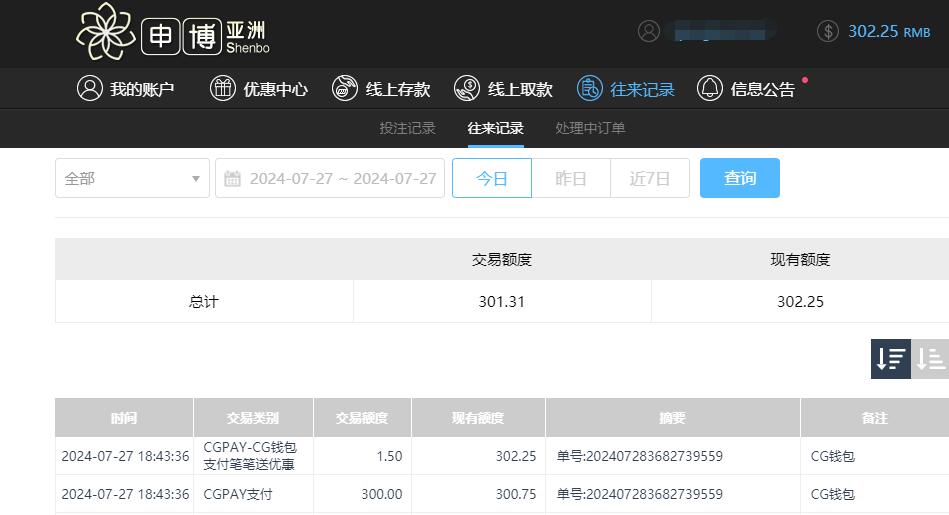Click CG钱包 remark in the CGPAY支付 row
949x515 pixels.
coord(833,494)
